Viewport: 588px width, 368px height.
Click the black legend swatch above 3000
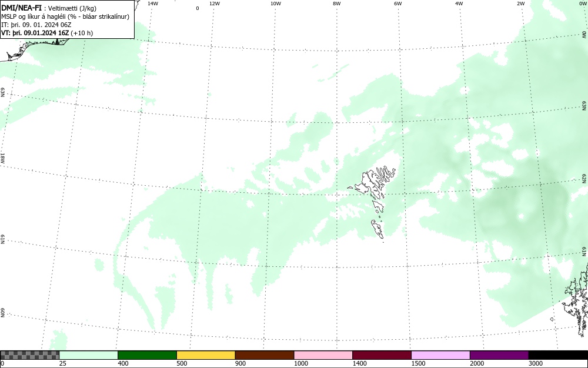[558, 355]
